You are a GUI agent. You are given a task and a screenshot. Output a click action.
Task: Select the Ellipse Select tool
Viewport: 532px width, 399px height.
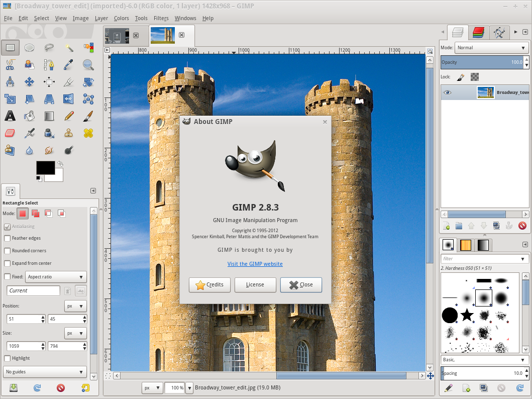[x=30, y=48]
